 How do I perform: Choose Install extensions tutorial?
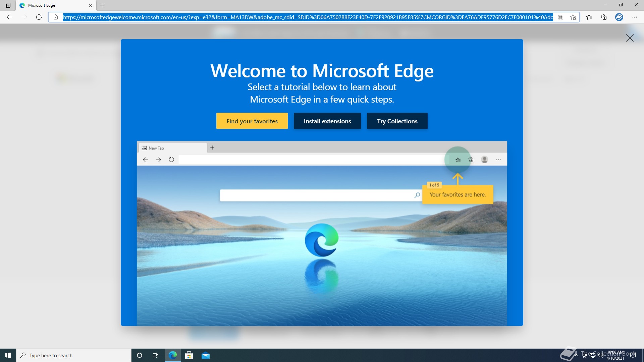pyautogui.click(x=327, y=121)
